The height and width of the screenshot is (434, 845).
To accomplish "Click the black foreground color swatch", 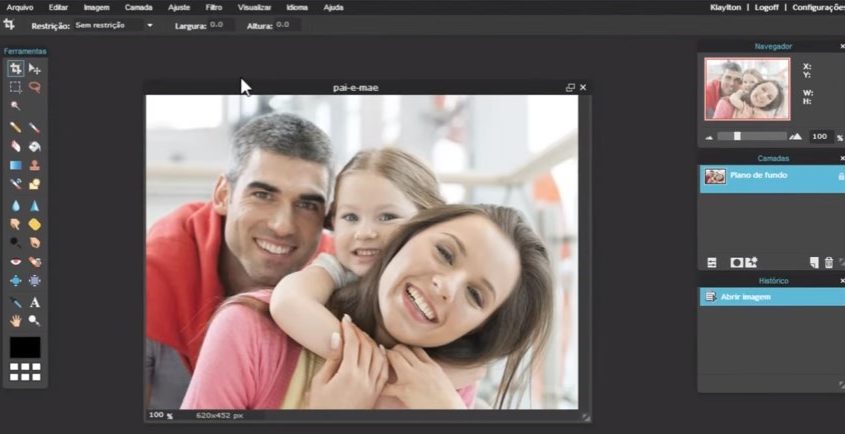I will tap(25, 347).
